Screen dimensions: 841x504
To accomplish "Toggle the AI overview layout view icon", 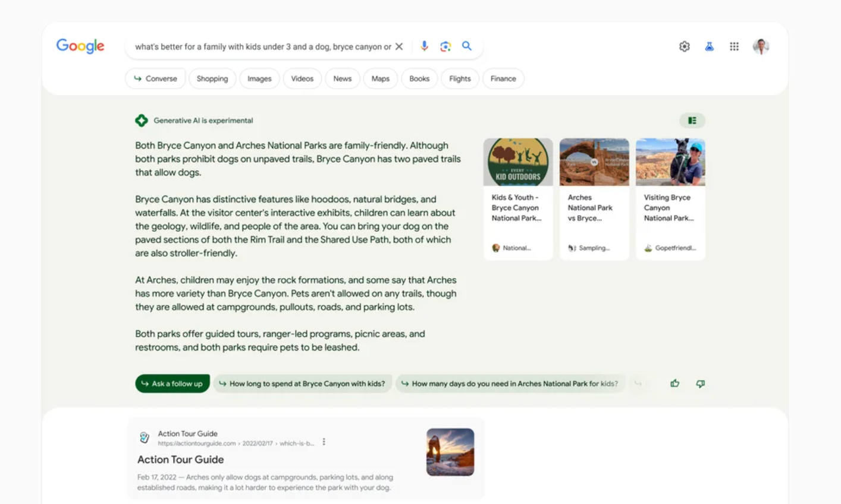I will (x=692, y=121).
